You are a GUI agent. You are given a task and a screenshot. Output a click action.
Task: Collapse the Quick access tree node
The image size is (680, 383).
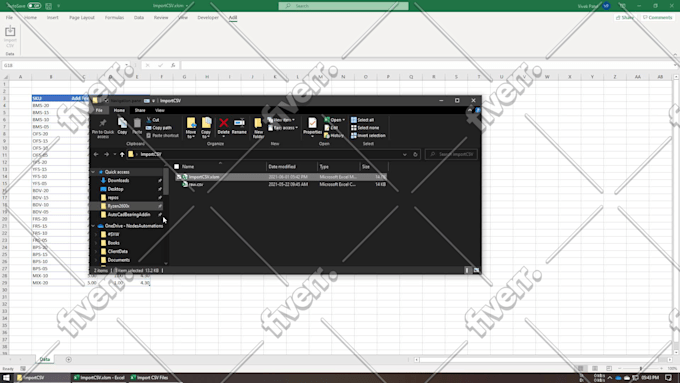[93, 172]
